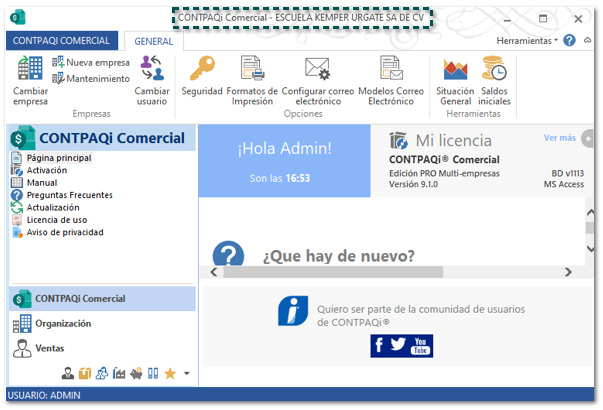Open the Ver más license link
Image resolution: width=603 pixels, height=410 pixels.
560,138
